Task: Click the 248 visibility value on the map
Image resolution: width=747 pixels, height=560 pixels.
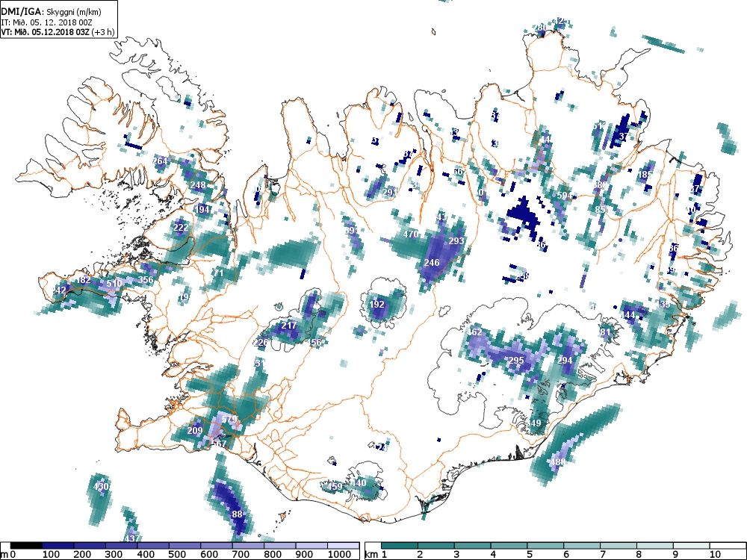Action: coord(198,185)
